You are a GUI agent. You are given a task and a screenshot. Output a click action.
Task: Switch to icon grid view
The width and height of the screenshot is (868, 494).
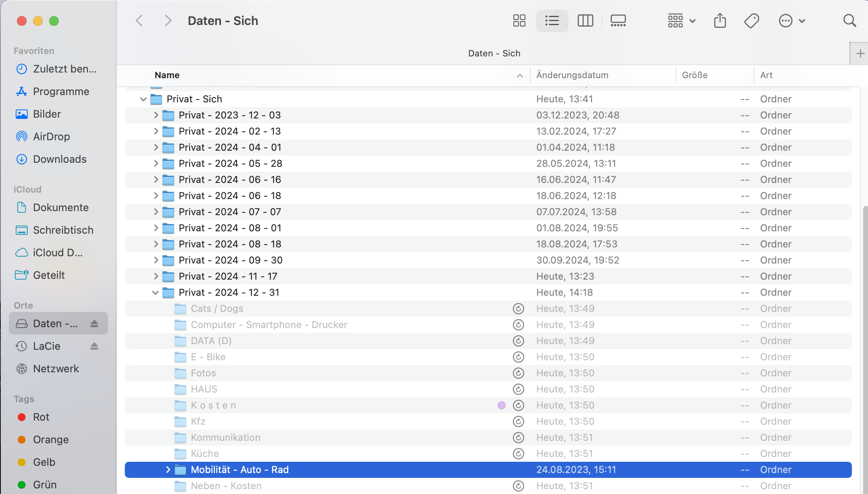point(519,21)
